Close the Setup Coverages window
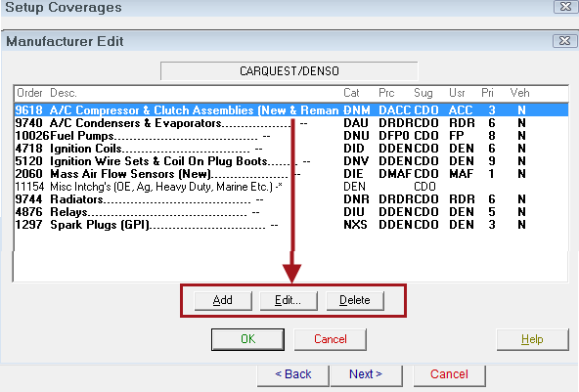Viewport: 579px width, 392px height. point(565,7)
